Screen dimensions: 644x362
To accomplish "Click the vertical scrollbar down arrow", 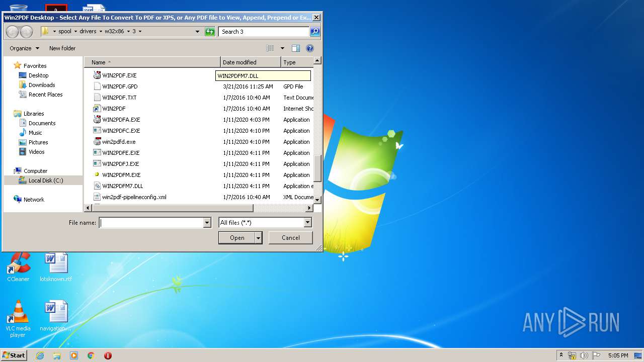I will click(317, 200).
